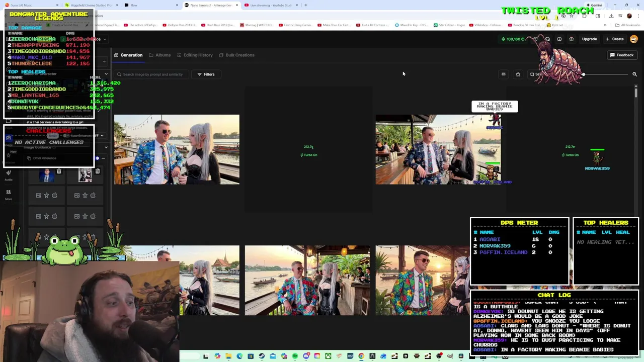The width and height of the screenshot is (644, 362).
Task: Open File Explorer from the Windows taskbar
Action: pyautogui.click(x=228, y=356)
